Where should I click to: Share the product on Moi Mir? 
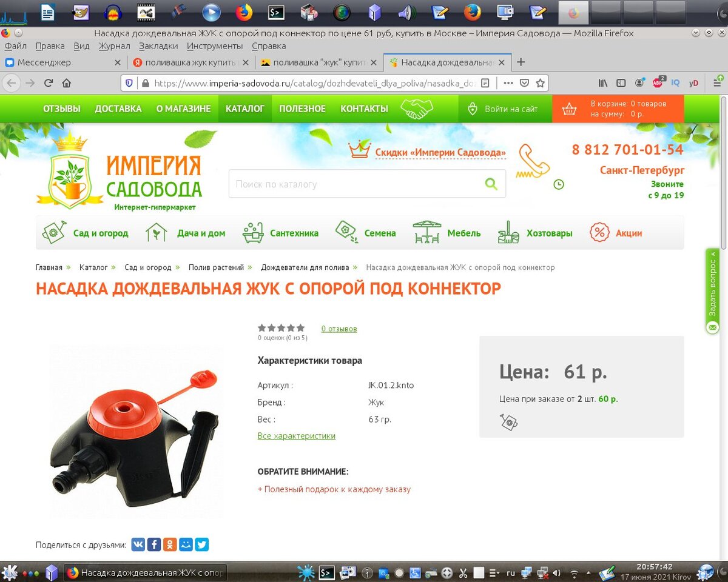(186, 544)
